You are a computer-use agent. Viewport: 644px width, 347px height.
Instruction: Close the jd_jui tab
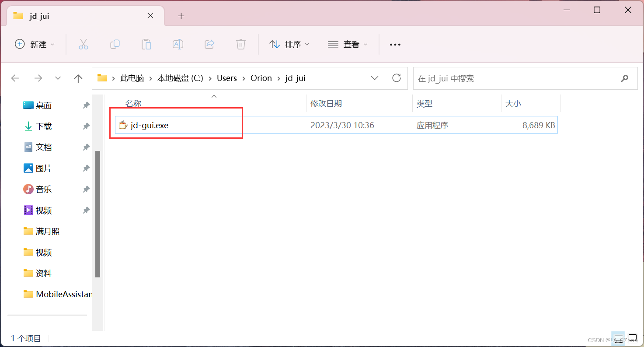click(150, 16)
